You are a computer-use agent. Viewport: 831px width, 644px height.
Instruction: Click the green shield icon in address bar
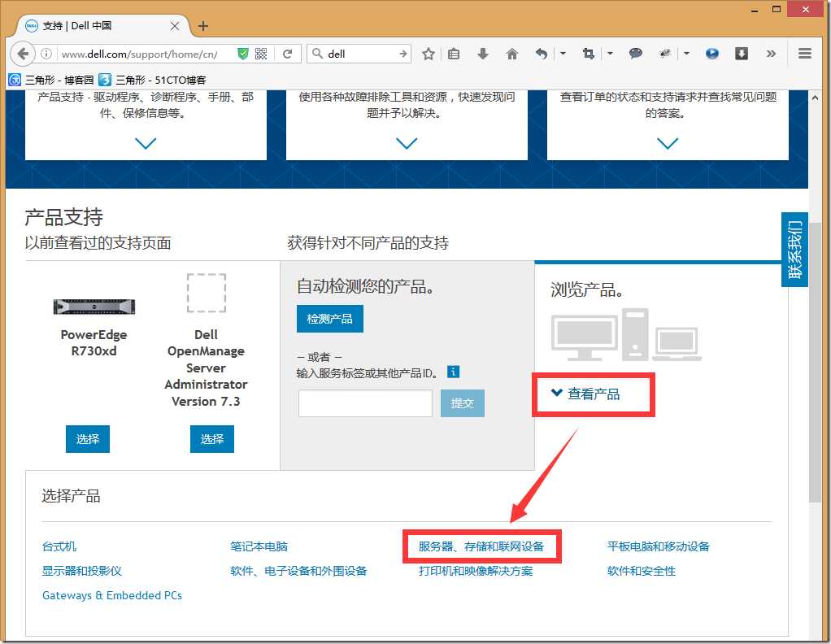point(243,54)
